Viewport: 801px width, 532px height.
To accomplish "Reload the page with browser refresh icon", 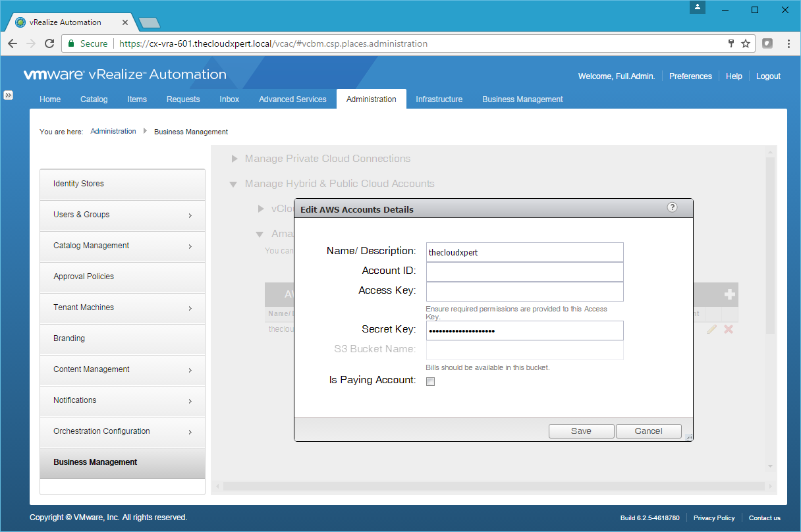I will [x=49, y=43].
